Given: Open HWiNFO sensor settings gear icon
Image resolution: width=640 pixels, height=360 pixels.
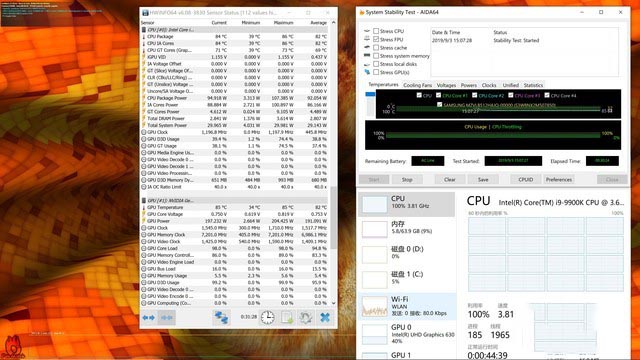Looking at the screenshot, I should pos(306,318).
